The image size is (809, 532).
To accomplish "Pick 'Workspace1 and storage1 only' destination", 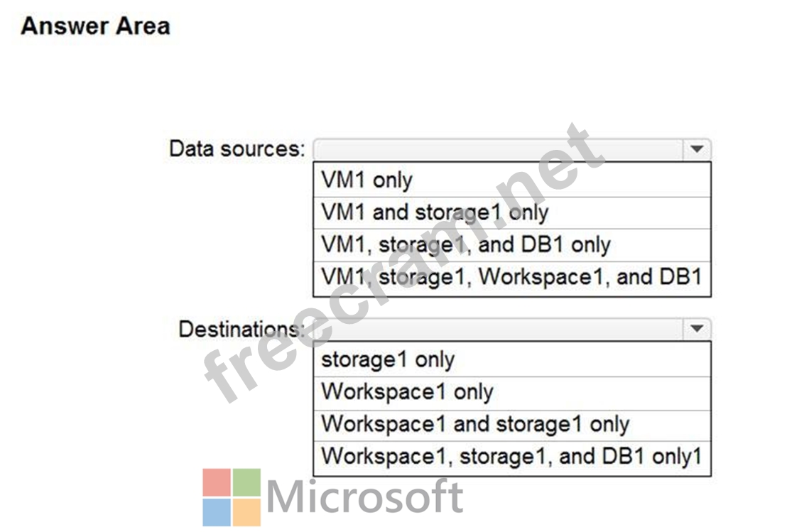I will click(512, 425).
